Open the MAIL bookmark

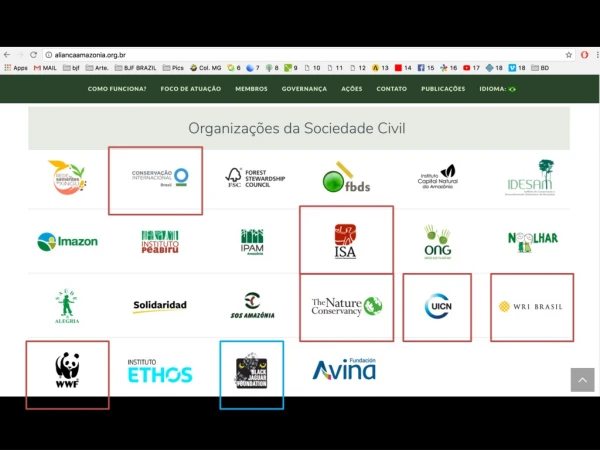(x=45, y=68)
